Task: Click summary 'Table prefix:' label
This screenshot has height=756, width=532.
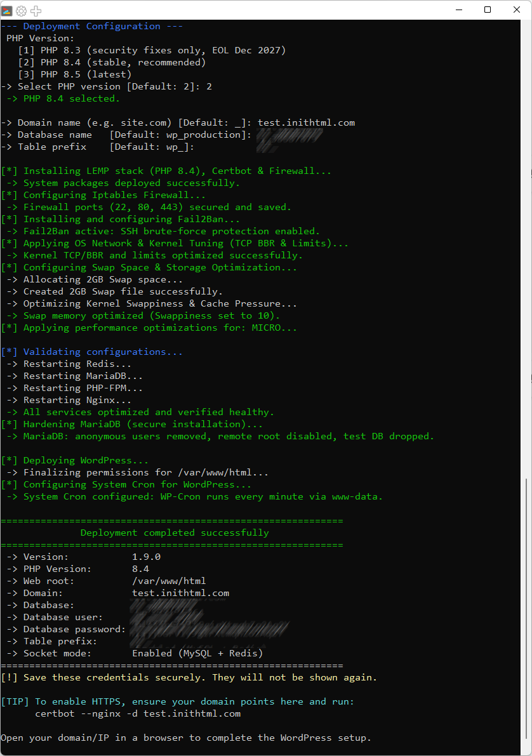Action: (60, 640)
